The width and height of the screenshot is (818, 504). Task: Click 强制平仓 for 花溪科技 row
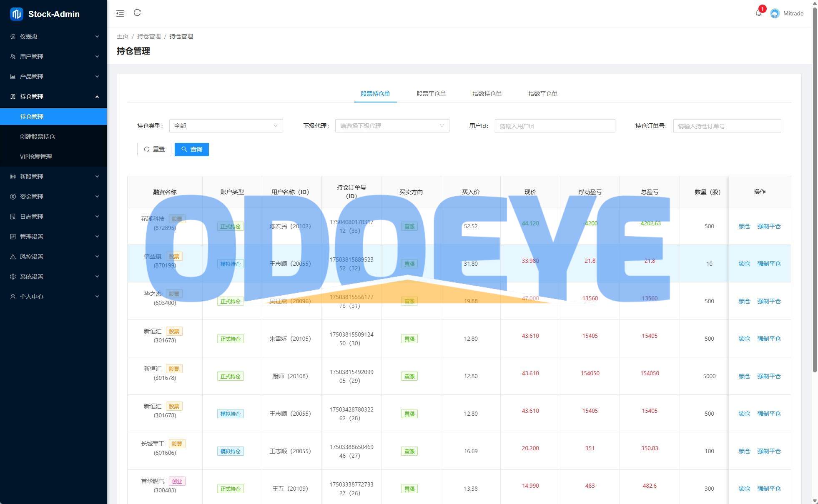(769, 226)
